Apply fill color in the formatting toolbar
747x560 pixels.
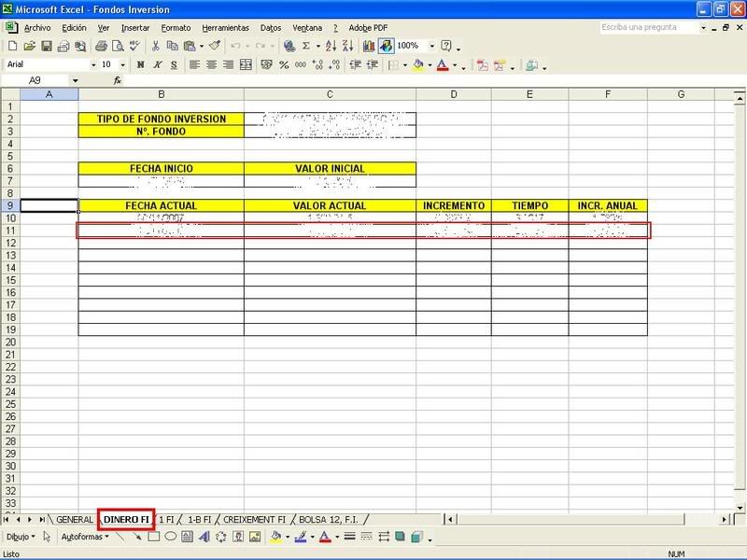pos(418,64)
